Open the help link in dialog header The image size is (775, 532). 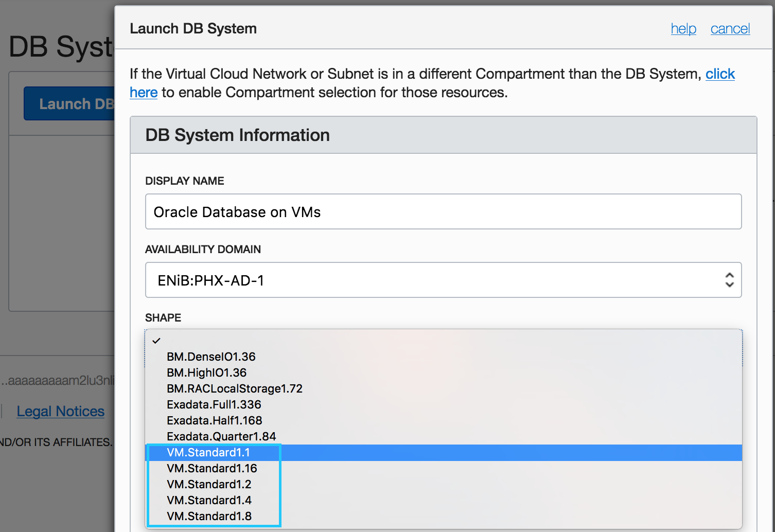tap(683, 29)
